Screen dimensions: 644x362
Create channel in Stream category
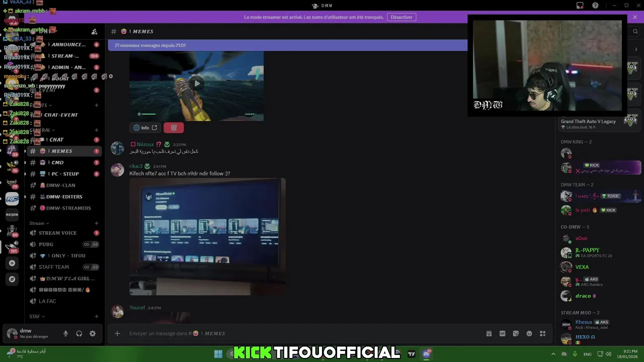[97, 223]
